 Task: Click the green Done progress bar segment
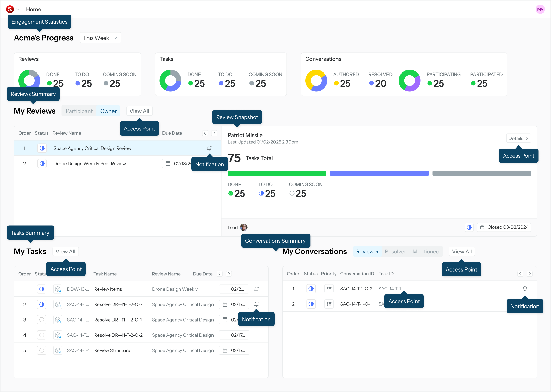click(x=277, y=173)
